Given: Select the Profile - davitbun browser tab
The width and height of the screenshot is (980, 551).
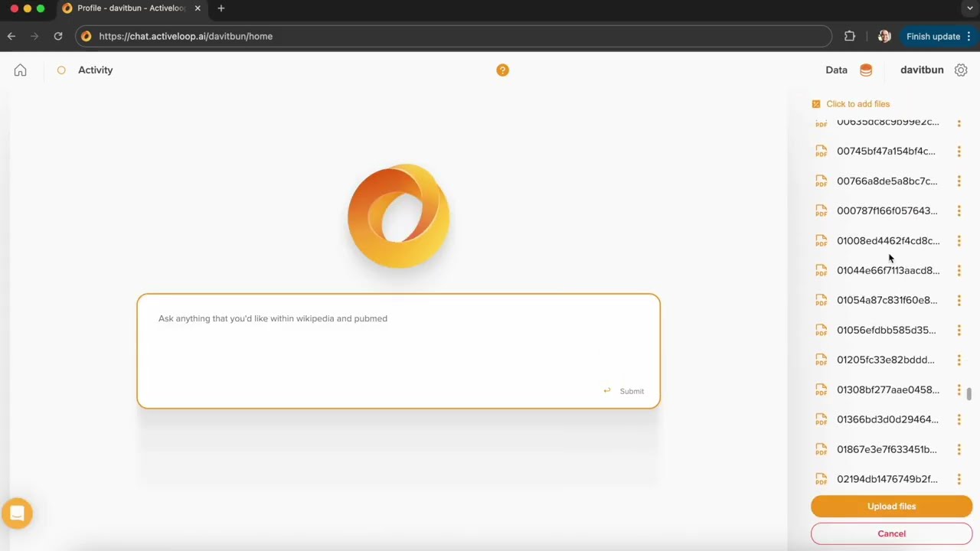Looking at the screenshot, I should coord(130,8).
